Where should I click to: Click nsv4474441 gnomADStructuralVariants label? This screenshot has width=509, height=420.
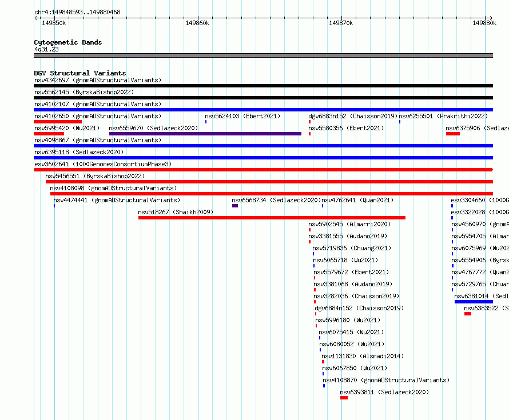pyautogui.click(x=117, y=200)
